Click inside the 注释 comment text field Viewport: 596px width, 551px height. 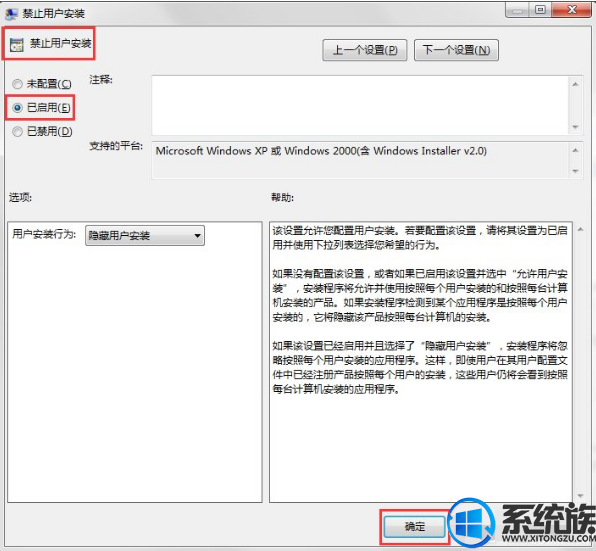click(x=360, y=105)
